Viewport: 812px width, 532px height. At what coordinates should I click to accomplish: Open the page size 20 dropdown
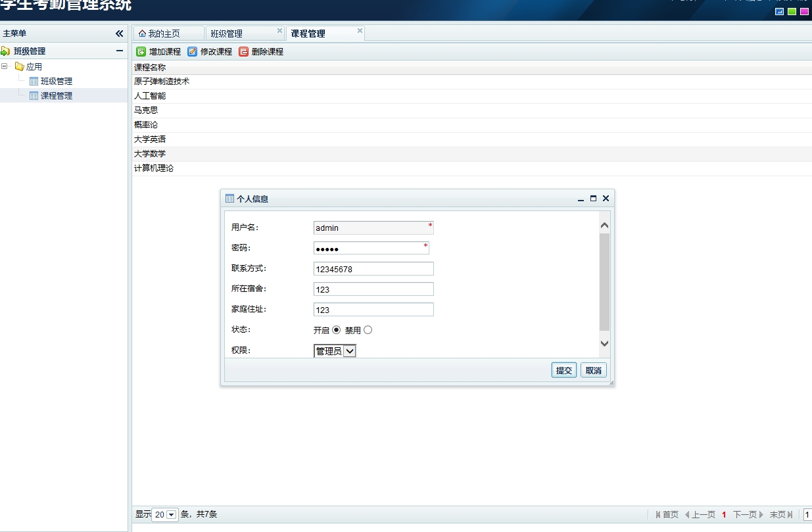(x=172, y=515)
